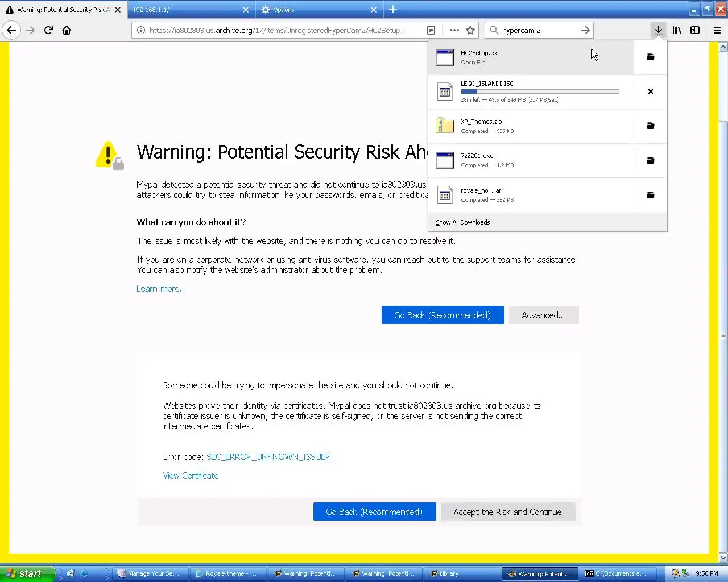Open the Windows start menu
This screenshot has height=582, width=728.
pos(26,573)
